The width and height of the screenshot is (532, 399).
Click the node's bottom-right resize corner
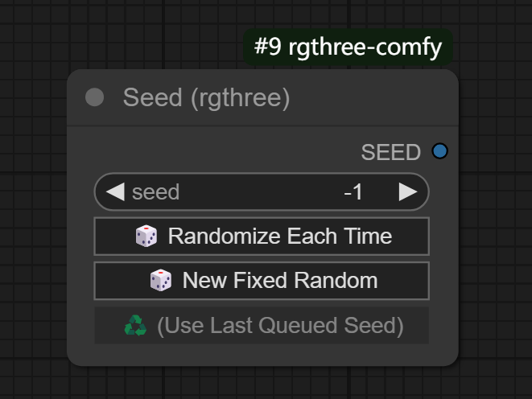(x=455, y=362)
